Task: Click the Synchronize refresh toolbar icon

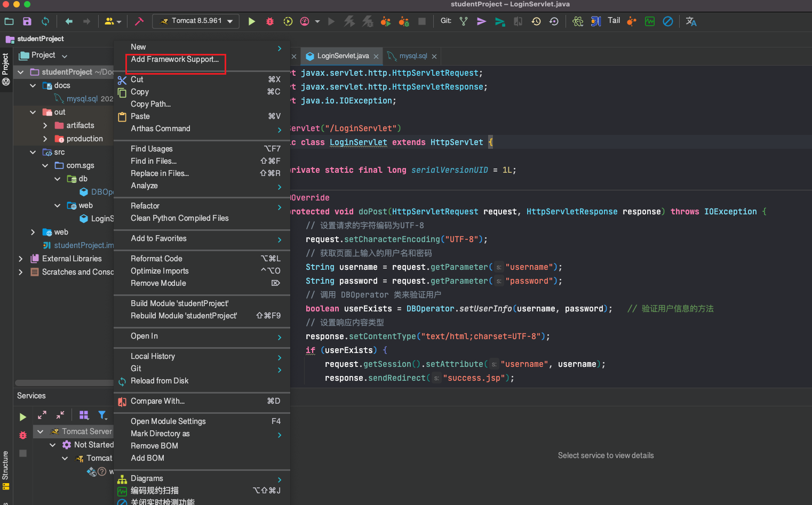Action: point(45,21)
